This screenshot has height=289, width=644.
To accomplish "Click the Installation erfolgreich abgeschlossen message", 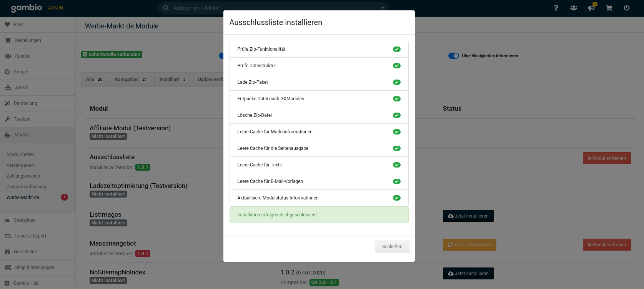I will pyautogui.click(x=319, y=215).
